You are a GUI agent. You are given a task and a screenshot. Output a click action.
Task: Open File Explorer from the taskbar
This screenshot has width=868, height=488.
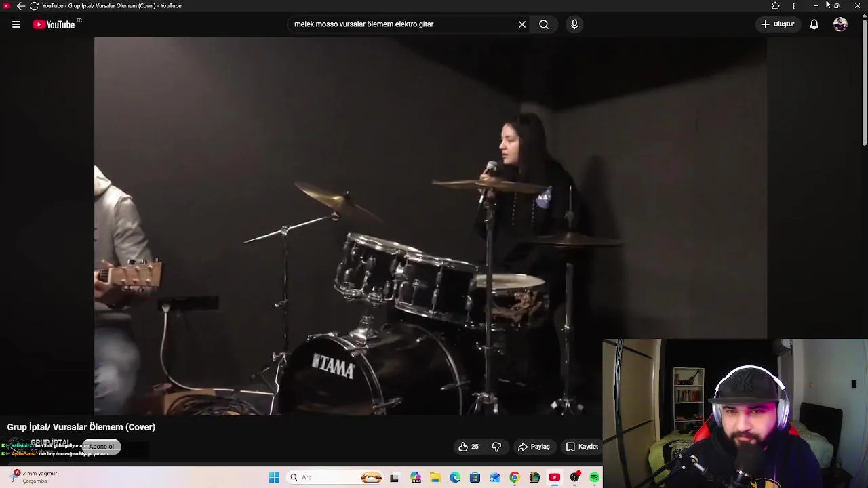click(435, 478)
